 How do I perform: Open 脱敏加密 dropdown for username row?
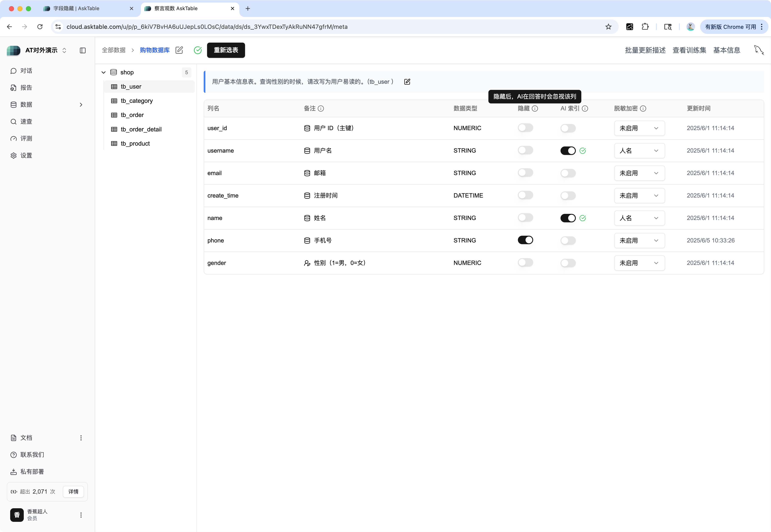pos(639,150)
